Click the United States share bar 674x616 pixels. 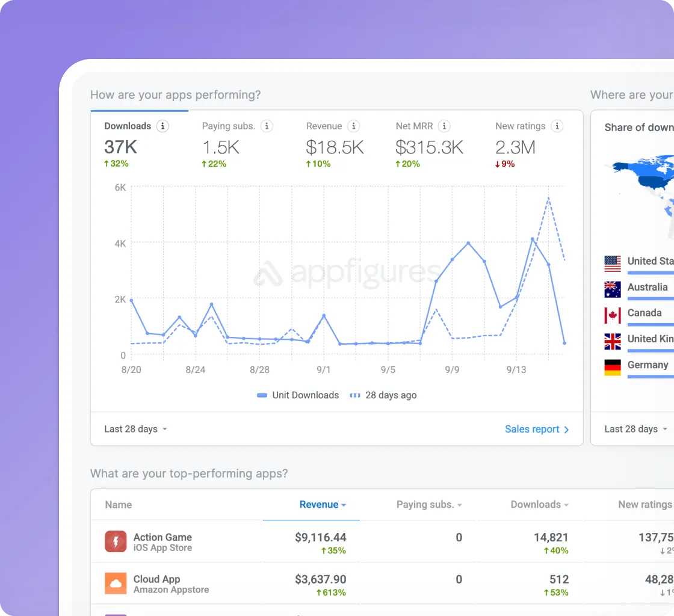point(651,273)
